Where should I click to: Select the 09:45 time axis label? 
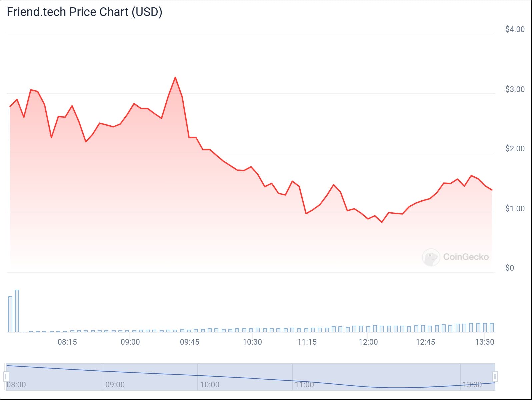click(190, 342)
